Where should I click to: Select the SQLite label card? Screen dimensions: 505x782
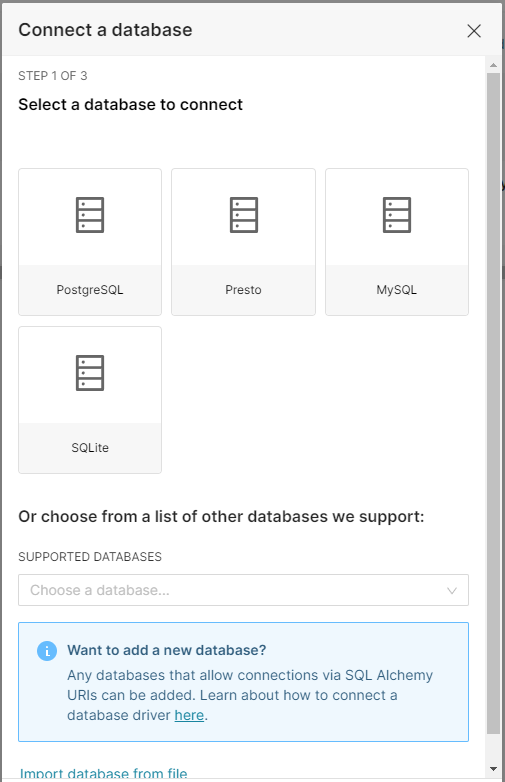[90, 447]
